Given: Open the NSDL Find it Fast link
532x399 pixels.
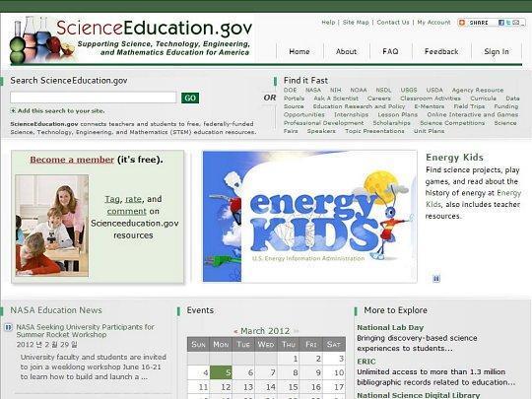Looking at the screenshot, I should [x=383, y=91].
